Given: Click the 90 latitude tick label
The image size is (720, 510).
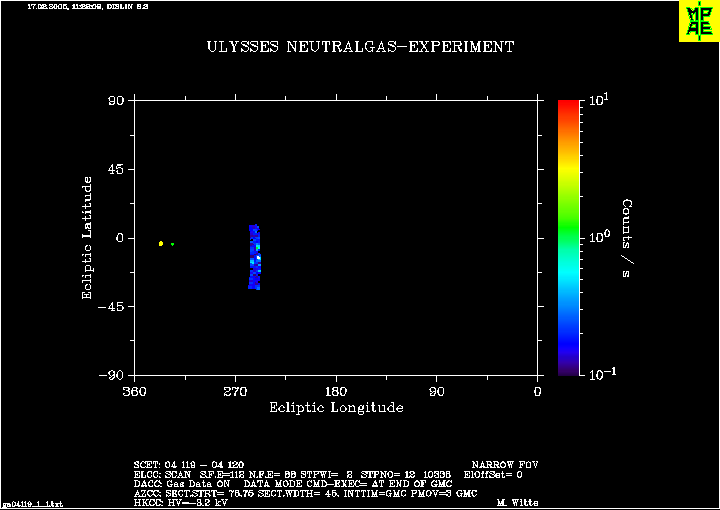Looking at the screenshot, I should pyautogui.click(x=116, y=101).
